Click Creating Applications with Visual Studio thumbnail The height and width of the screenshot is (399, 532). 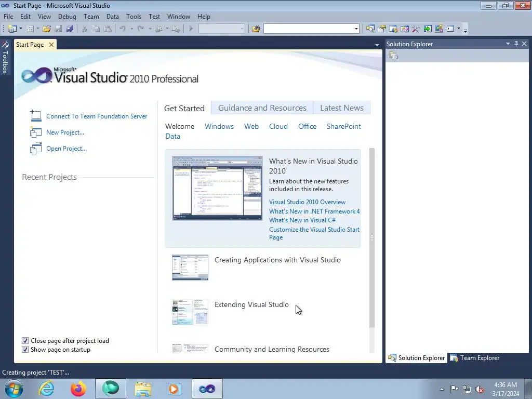190,268
